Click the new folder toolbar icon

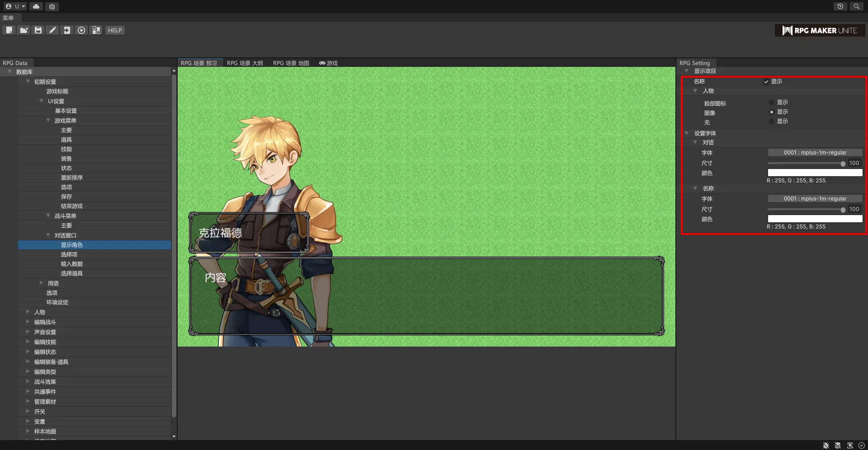click(x=24, y=30)
